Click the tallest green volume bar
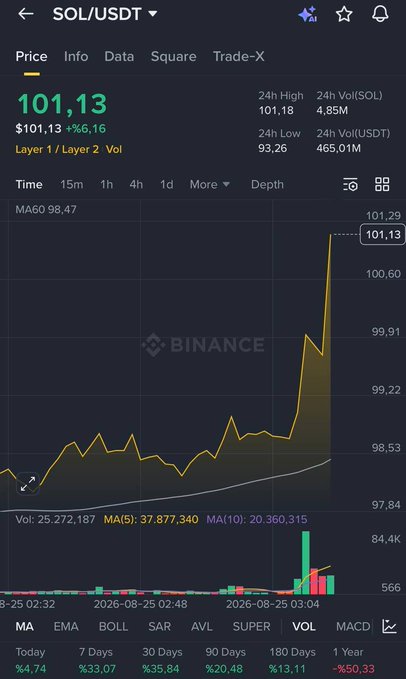 [x=306, y=562]
